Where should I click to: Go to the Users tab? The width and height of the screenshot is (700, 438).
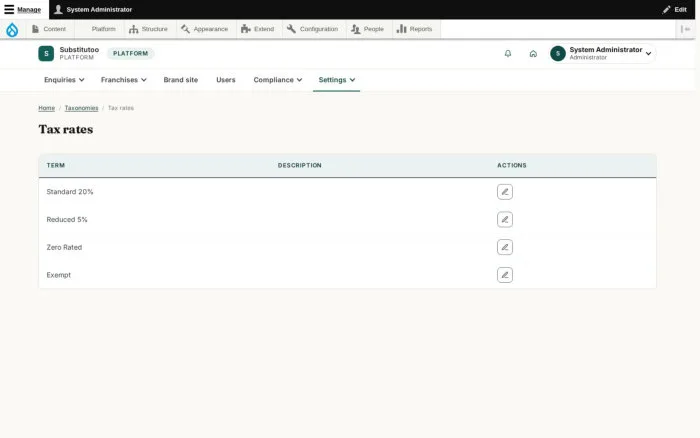click(x=225, y=80)
